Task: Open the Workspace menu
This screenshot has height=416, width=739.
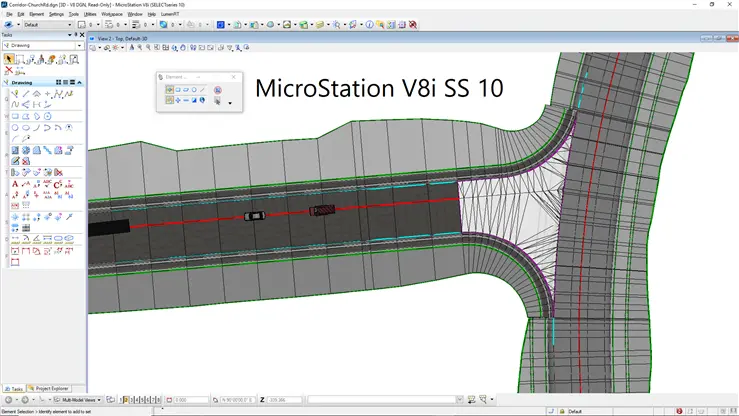Action: click(x=112, y=14)
